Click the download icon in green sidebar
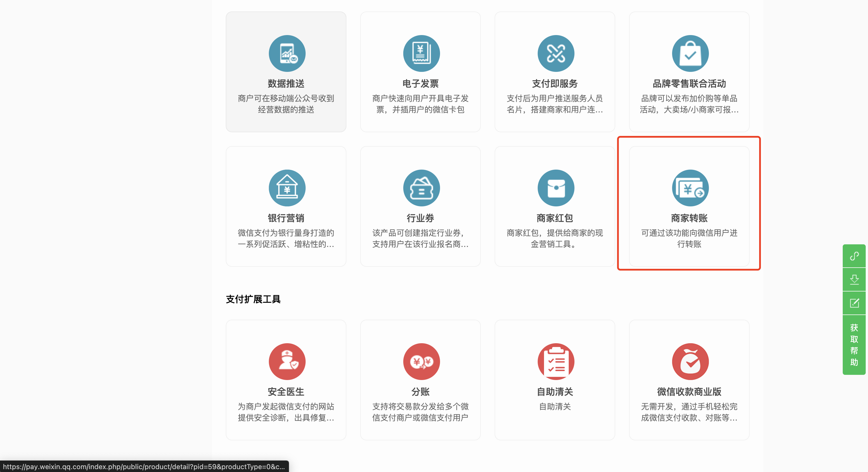868x472 pixels. click(854, 279)
